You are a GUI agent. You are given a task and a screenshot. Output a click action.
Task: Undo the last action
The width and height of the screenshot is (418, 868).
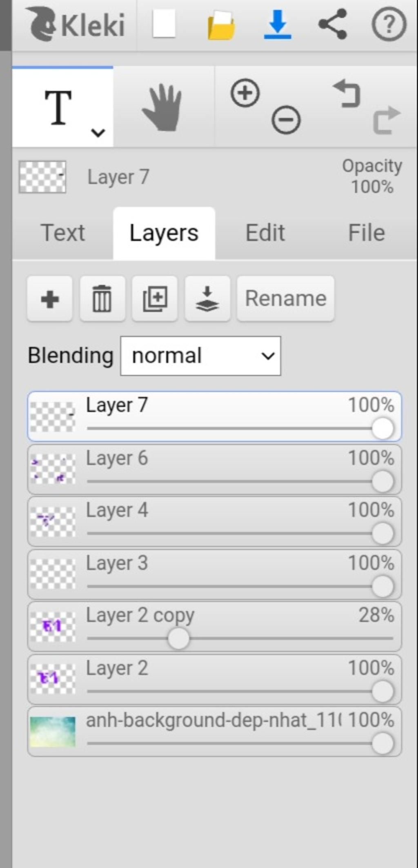pyautogui.click(x=347, y=94)
